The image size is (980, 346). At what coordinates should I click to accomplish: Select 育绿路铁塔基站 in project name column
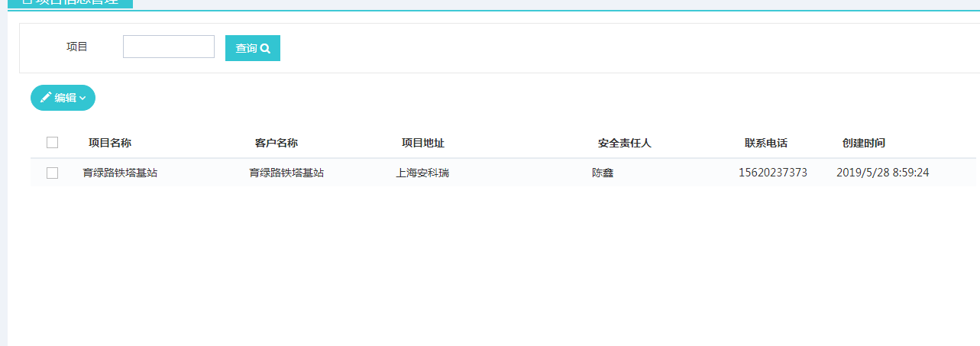pyautogui.click(x=120, y=173)
